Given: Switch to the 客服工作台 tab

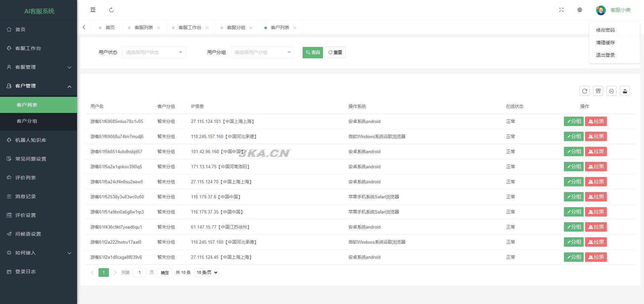Looking at the screenshot, I should (190, 27).
